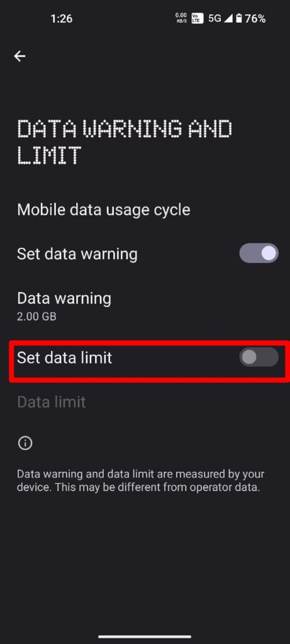The image size is (290, 644).
Task: Tap the Set data warning label
Action: pos(77,254)
